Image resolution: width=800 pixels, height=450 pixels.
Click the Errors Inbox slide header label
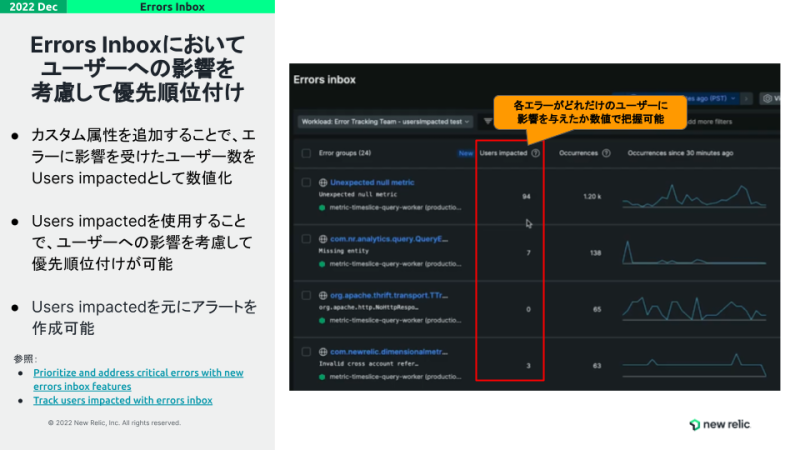[x=172, y=7]
